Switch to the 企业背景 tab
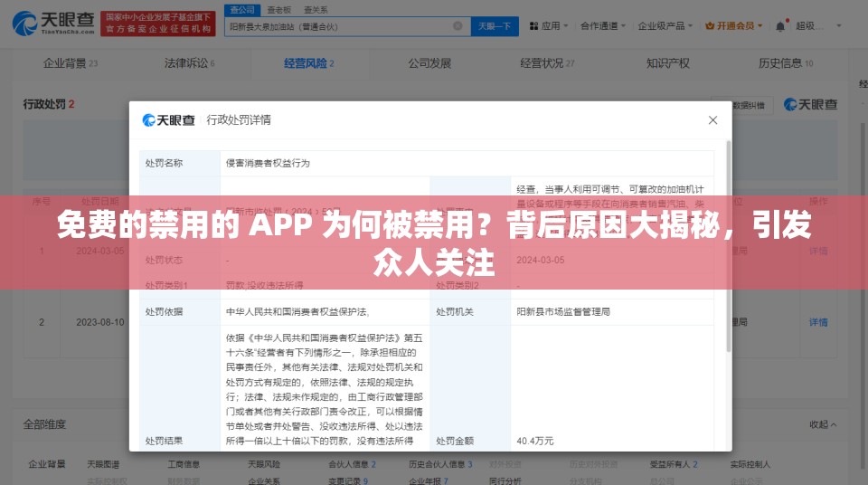This screenshot has height=485, width=868. tap(71, 63)
